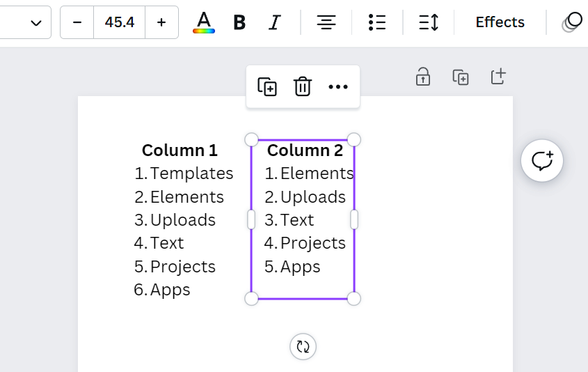Click the rotate handle below text box
Viewport: 588px width, 372px height.
coord(303,346)
